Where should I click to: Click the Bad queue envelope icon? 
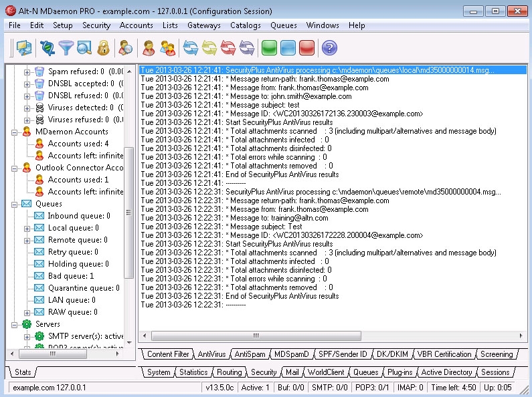(x=39, y=276)
